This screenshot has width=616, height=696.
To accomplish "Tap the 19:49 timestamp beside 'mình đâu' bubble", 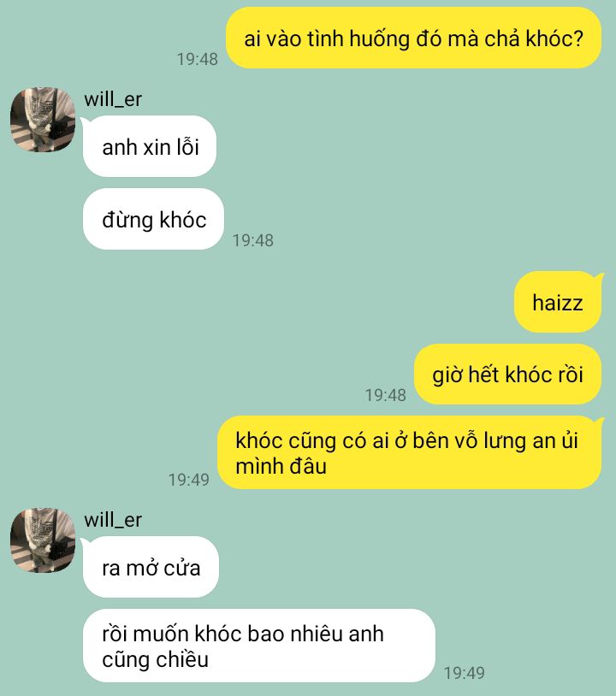I will [189, 480].
